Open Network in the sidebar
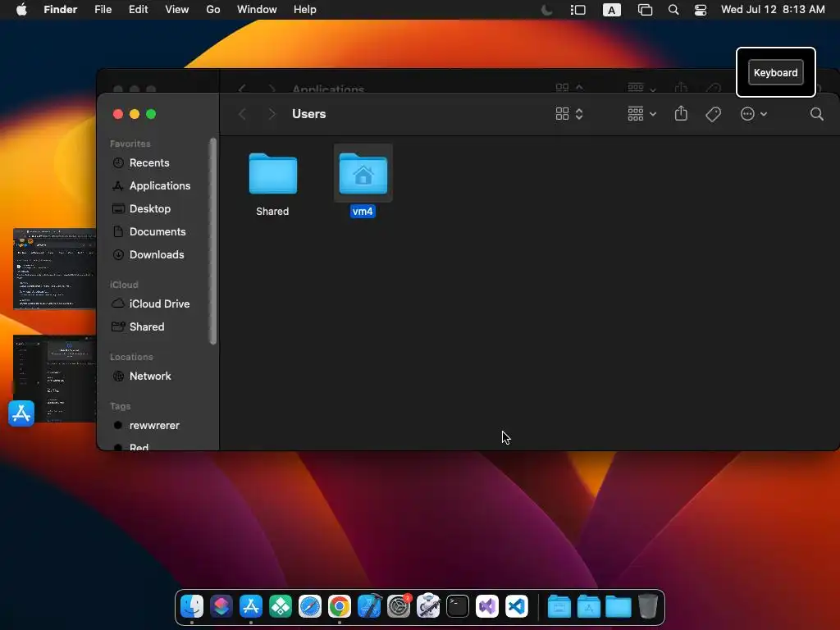This screenshot has height=630, width=840. coord(150,376)
